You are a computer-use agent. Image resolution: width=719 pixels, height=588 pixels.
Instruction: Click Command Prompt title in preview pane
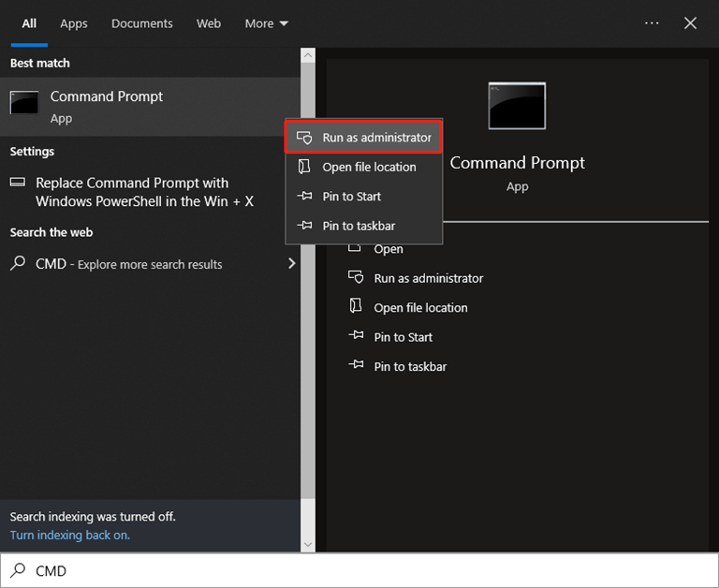click(517, 163)
